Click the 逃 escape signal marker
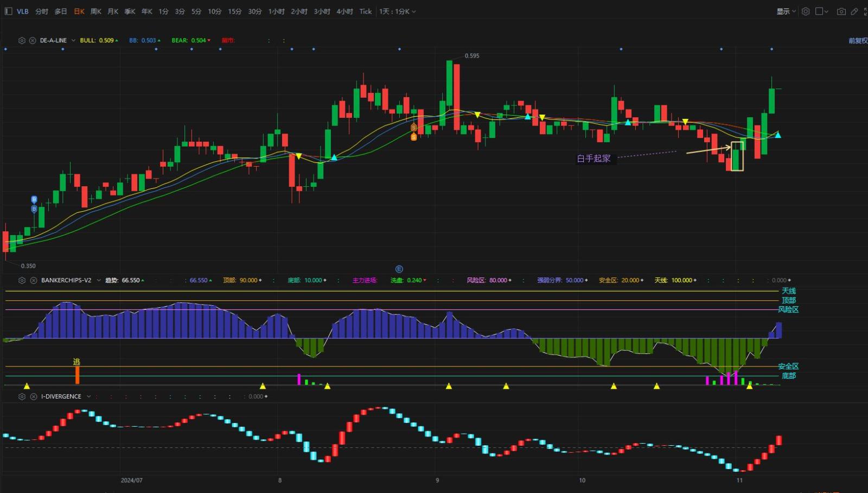868x493 pixels. tap(76, 362)
